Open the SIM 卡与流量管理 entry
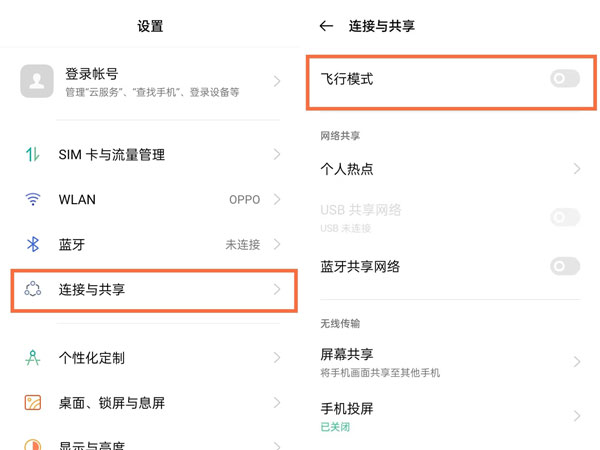 click(x=111, y=155)
